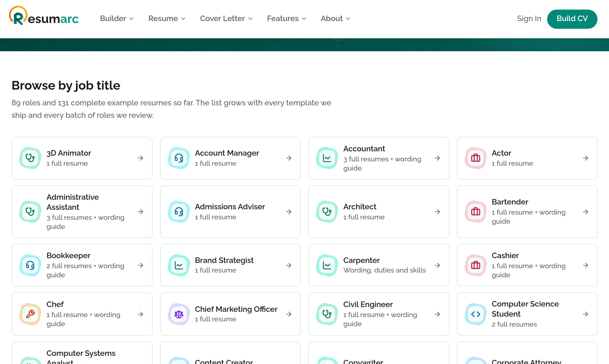The image size is (609, 364).
Task: Expand the Resume dropdown menu
Action: coord(167,18)
